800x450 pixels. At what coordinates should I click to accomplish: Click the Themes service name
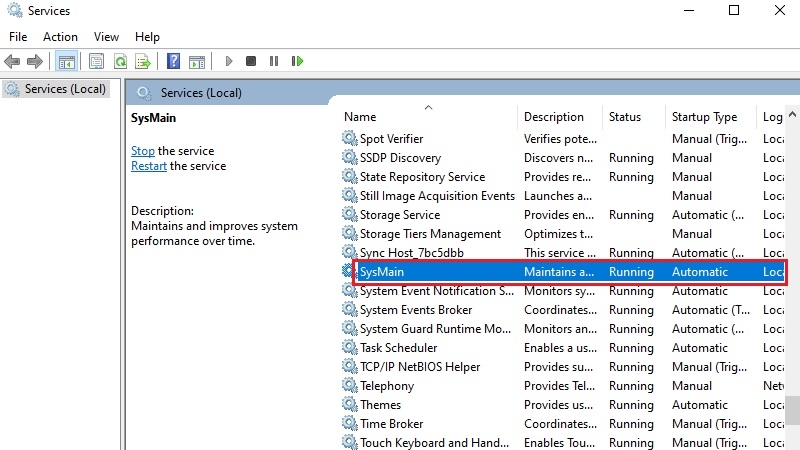pos(380,405)
